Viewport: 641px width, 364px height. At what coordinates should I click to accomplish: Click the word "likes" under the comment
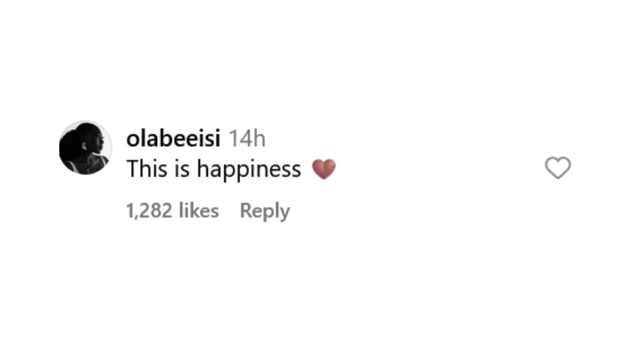pos(199,211)
